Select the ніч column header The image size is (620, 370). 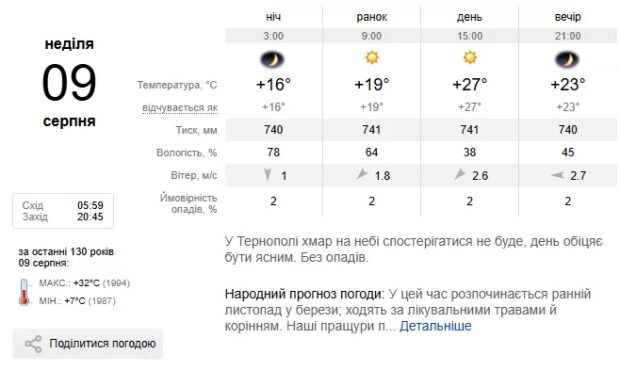273,17
